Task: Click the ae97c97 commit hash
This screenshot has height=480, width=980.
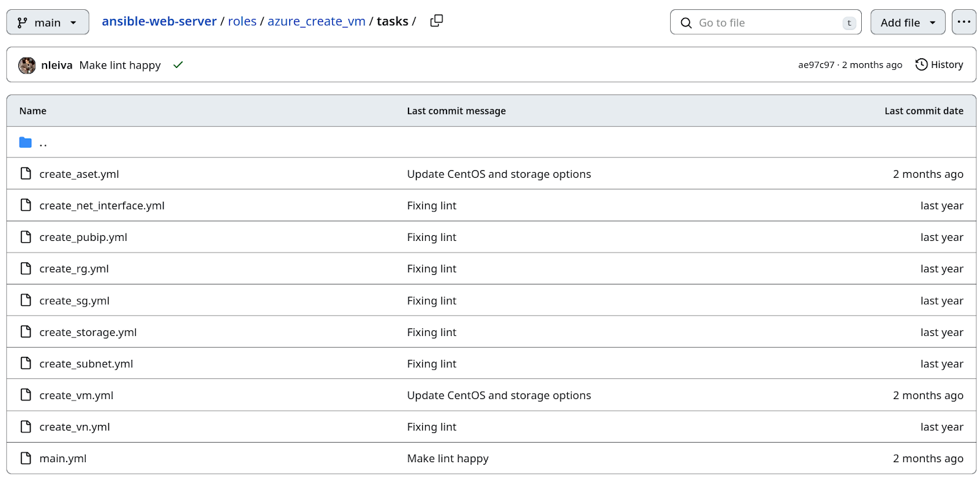Action: (816, 65)
